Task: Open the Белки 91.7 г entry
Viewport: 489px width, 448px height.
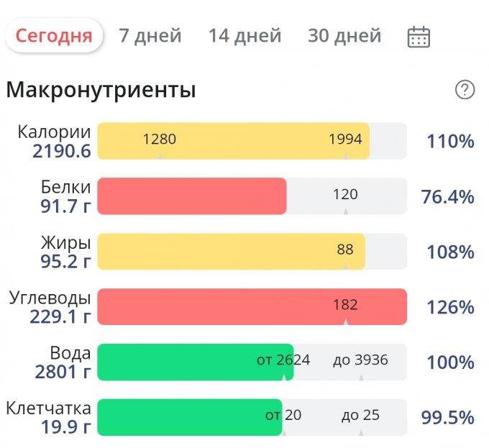Action: pos(65,196)
